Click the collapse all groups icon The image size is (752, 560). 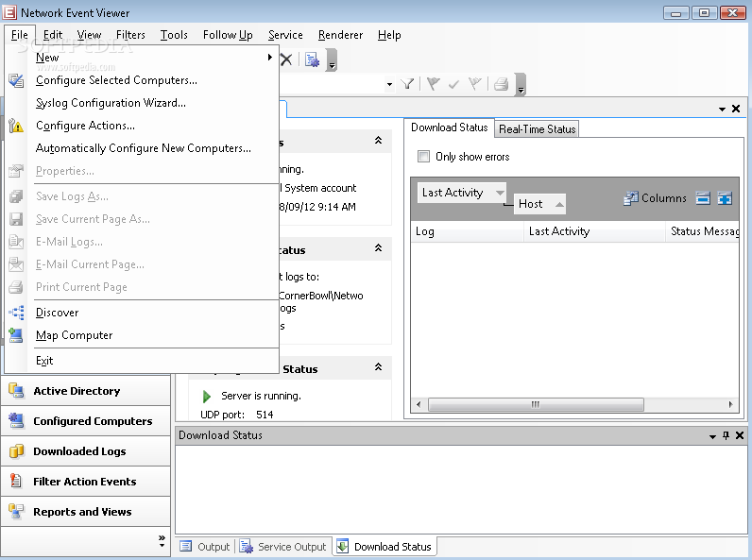[703, 198]
